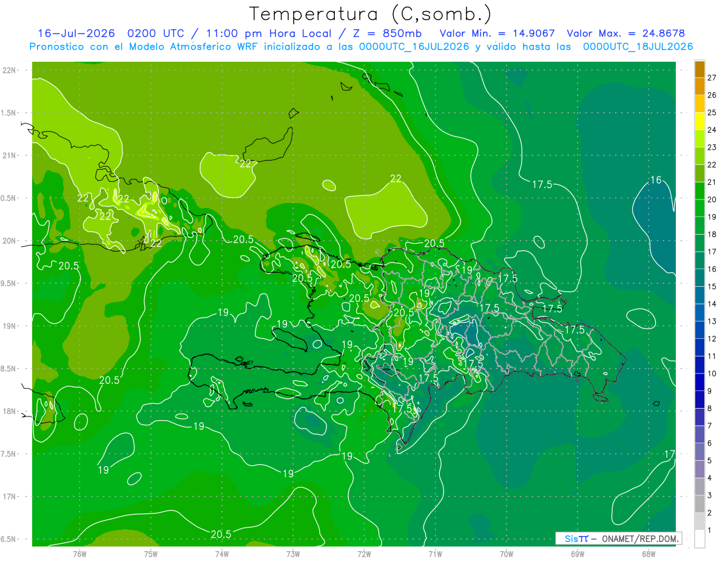Click the "70W" longitude axis label

point(506,554)
